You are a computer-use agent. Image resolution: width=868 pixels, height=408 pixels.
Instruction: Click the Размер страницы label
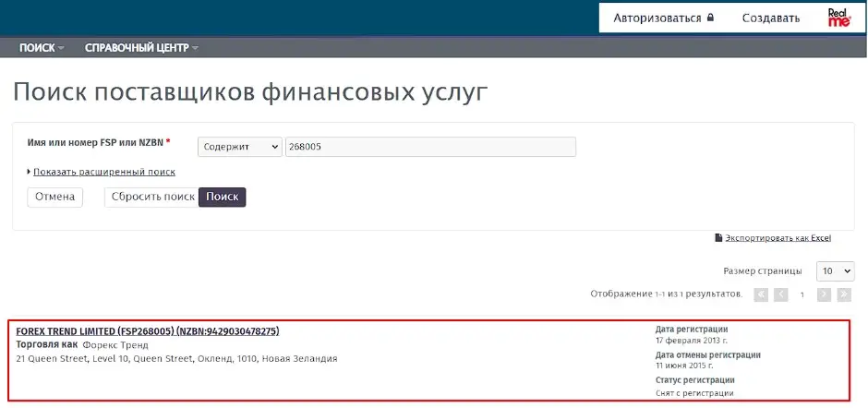coord(763,271)
